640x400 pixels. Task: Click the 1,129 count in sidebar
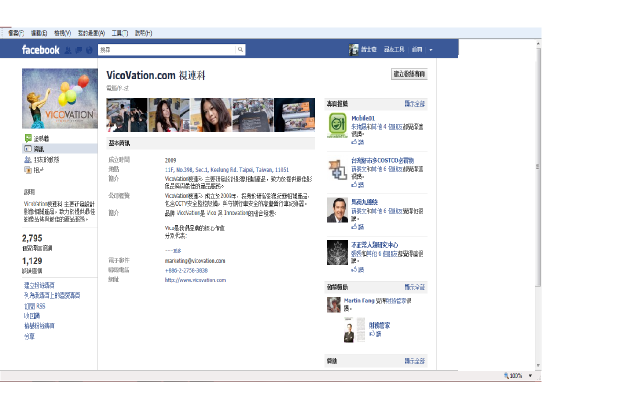(32, 261)
